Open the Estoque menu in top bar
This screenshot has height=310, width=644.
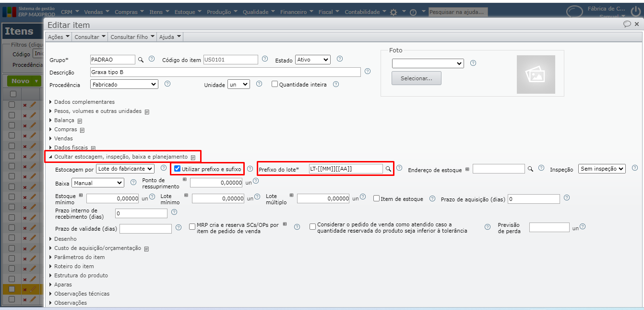point(189,12)
